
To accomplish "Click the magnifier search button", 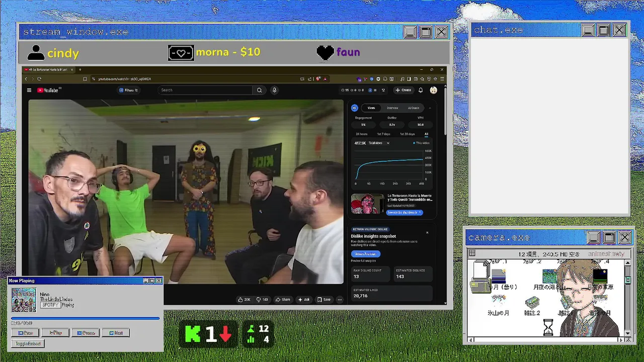I will point(259,90).
